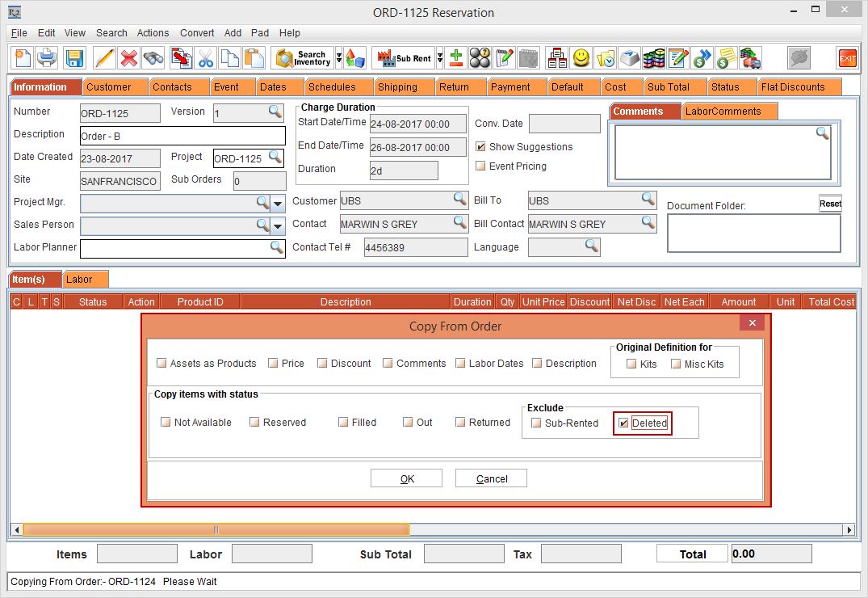Click the scissors cut icon
Viewport: 868px width, 598px height.
pyautogui.click(x=206, y=58)
